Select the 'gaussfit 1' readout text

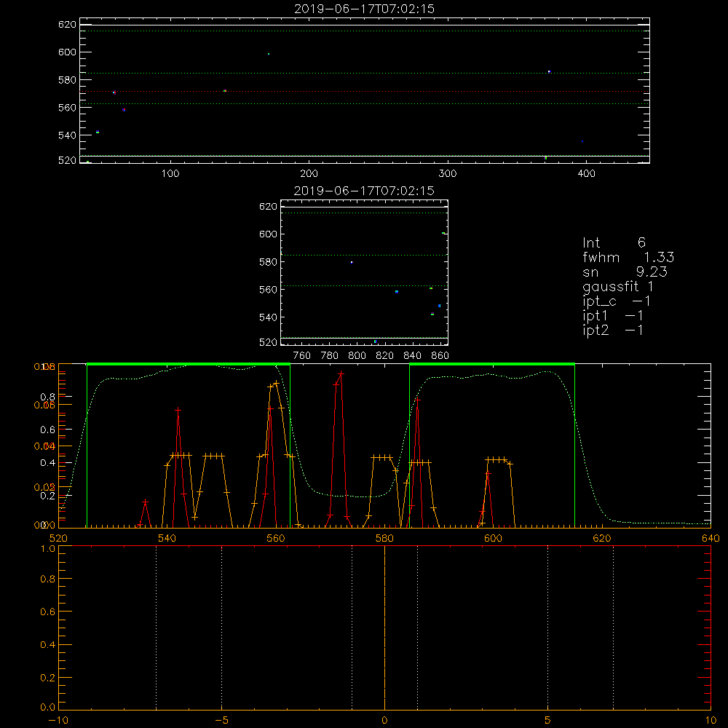tap(618, 286)
